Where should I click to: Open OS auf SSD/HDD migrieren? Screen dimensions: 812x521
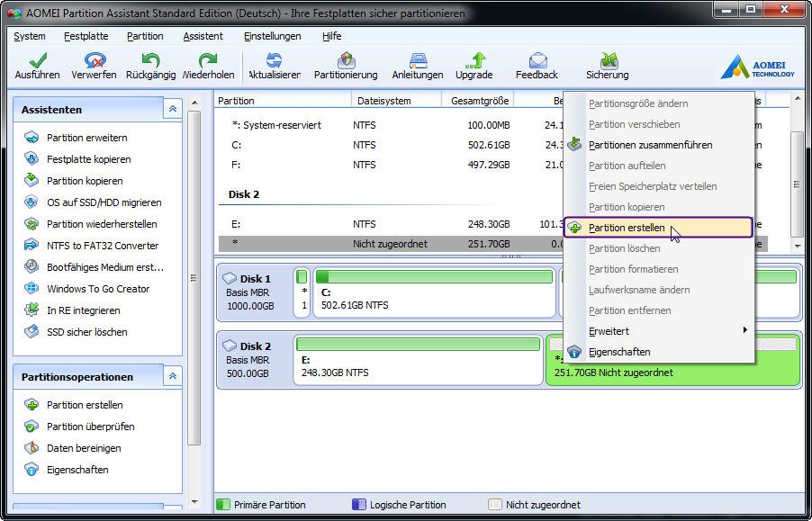click(x=94, y=202)
